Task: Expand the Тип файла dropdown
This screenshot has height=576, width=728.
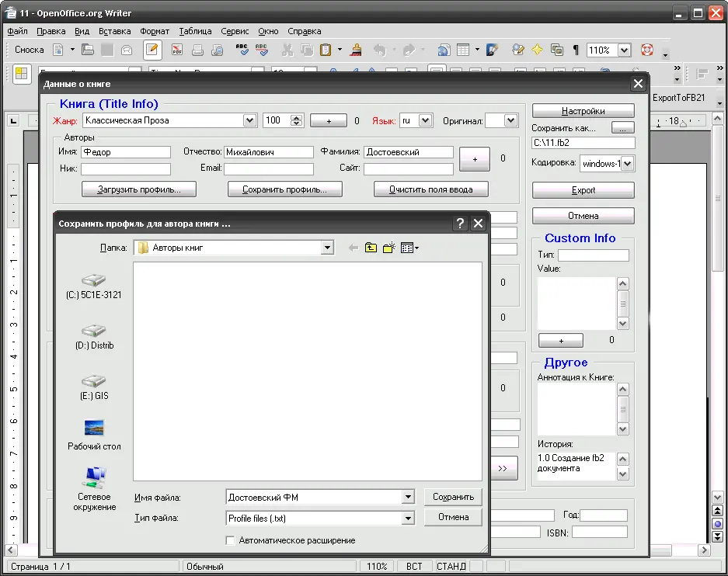Action: [x=408, y=518]
